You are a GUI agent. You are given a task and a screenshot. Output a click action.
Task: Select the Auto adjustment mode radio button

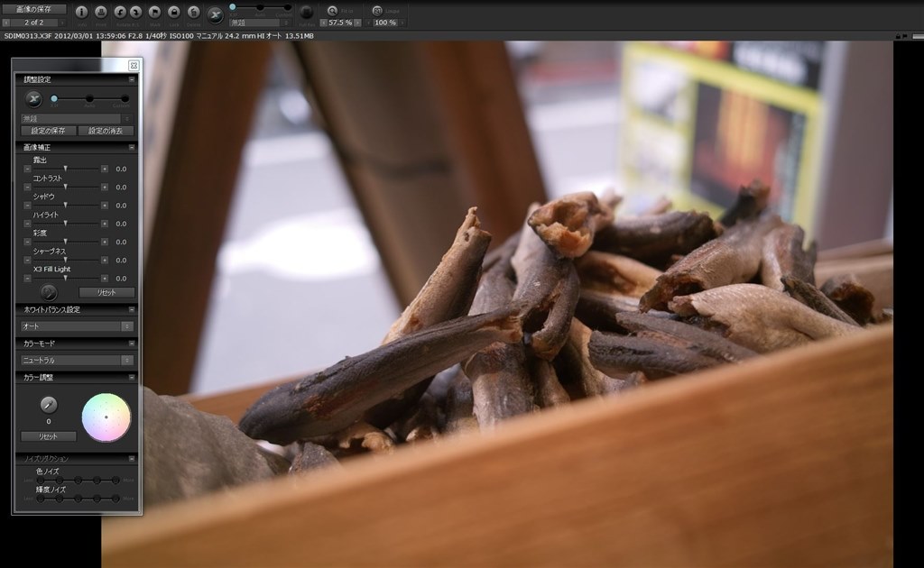[x=89, y=99]
